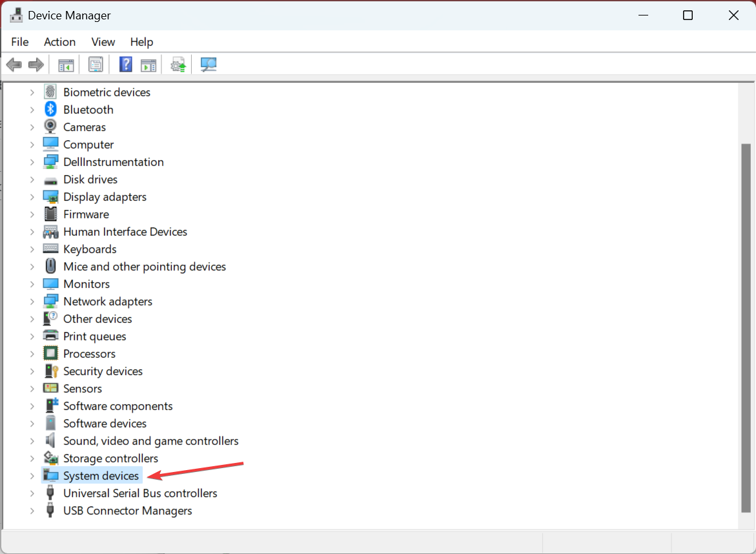Click the Processors icon

[50, 353]
